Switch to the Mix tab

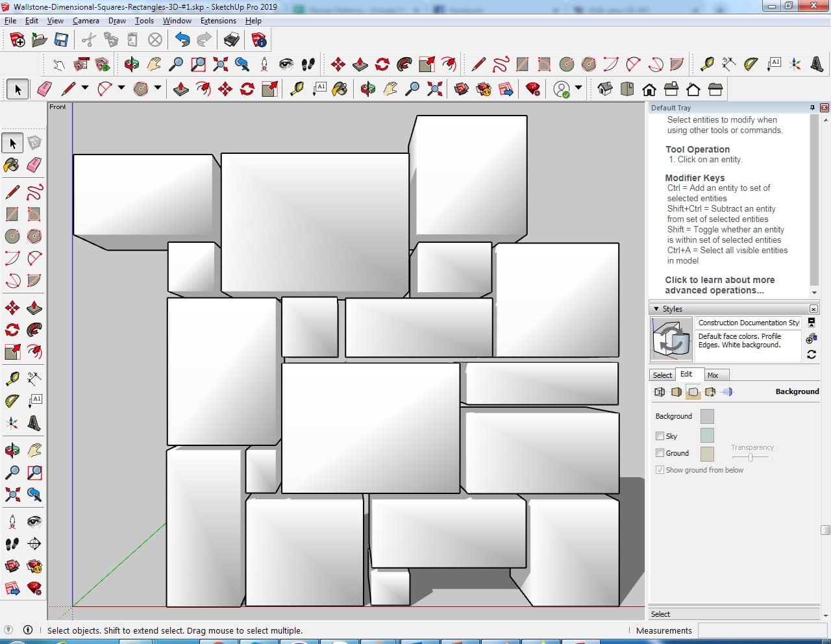[x=713, y=375]
